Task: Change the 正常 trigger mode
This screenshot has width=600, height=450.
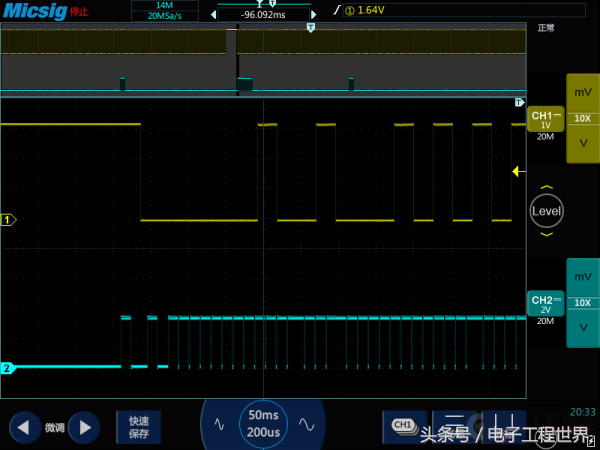Action: (546, 28)
